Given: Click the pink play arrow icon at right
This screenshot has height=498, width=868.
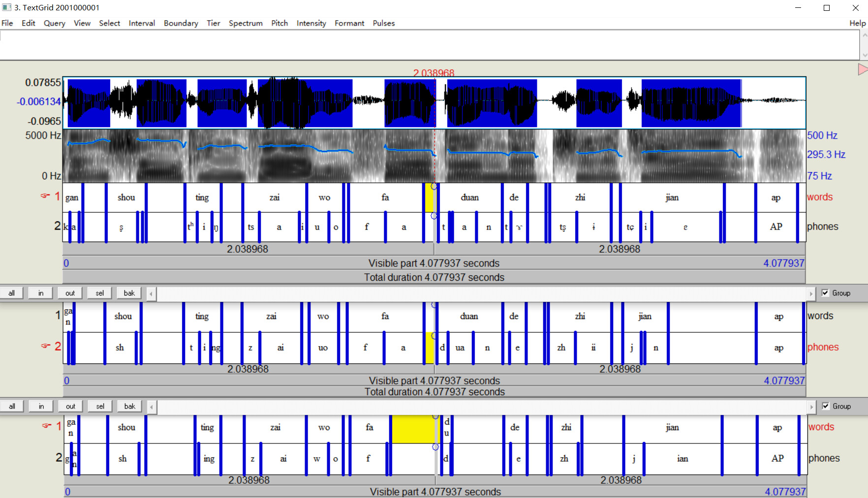Looking at the screenshot, I should (x=863, y=69).
